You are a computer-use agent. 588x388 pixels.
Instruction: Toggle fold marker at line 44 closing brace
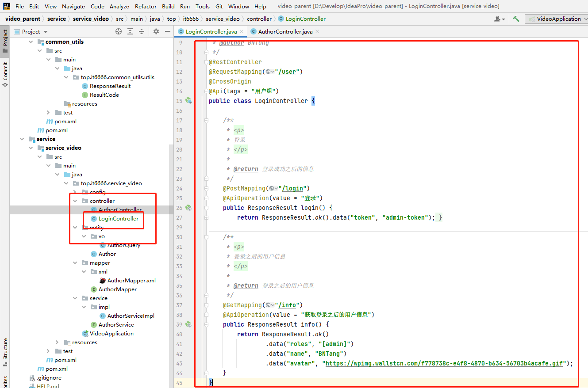(206, 373)
